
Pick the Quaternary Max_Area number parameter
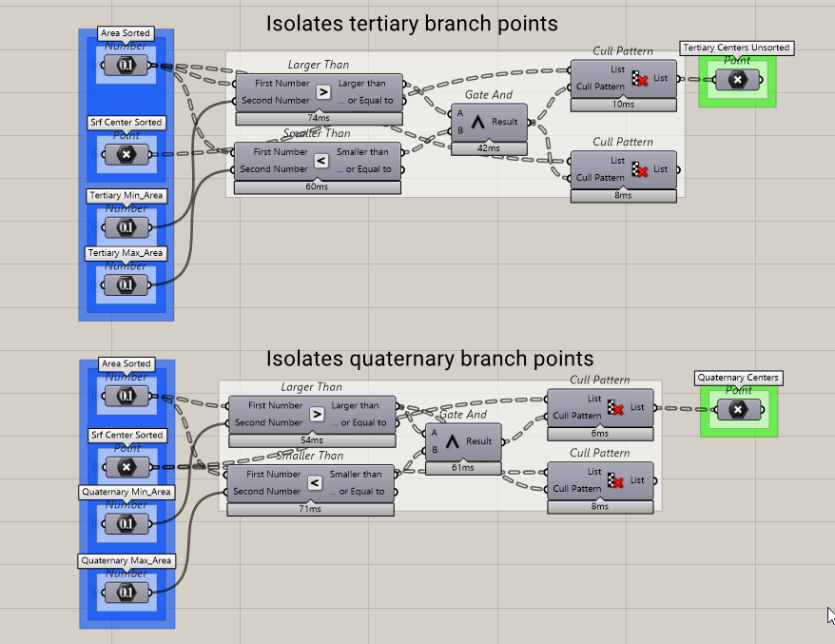pyautogui.click(x=126, y=593)
